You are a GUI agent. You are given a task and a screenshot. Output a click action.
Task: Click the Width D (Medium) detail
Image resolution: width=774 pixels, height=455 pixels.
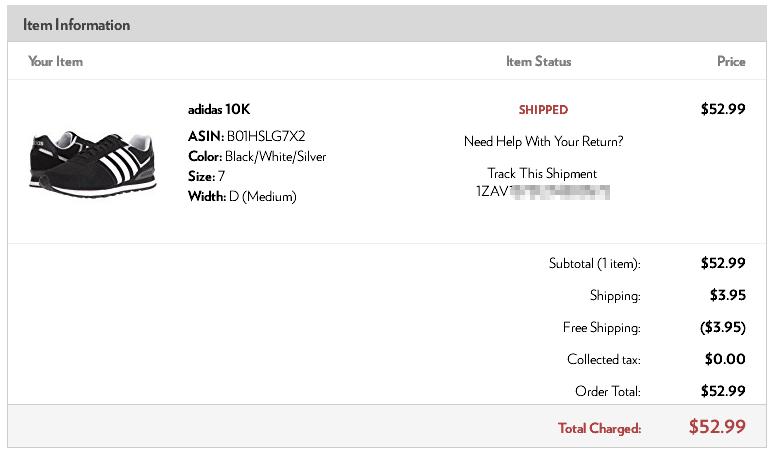(x=242, y=197)
